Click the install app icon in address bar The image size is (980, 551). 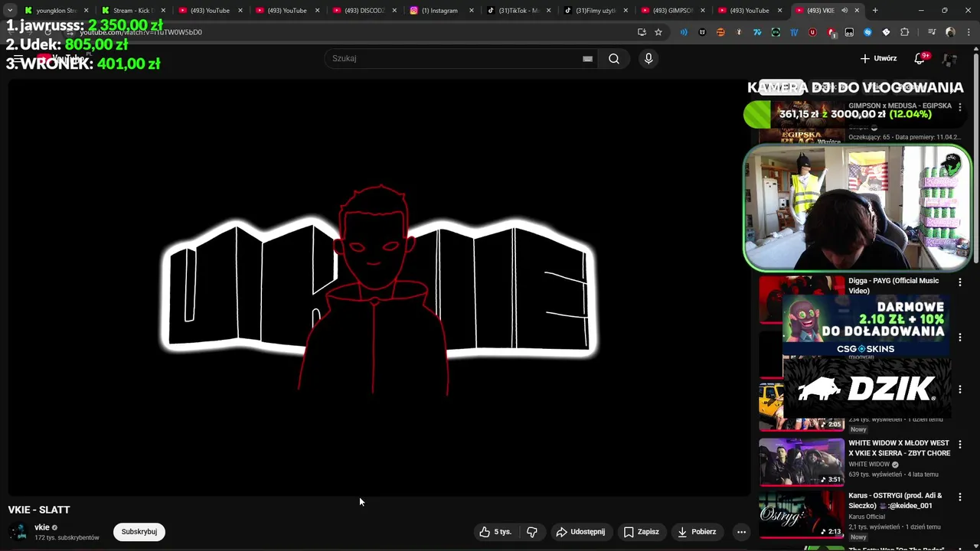642,32
